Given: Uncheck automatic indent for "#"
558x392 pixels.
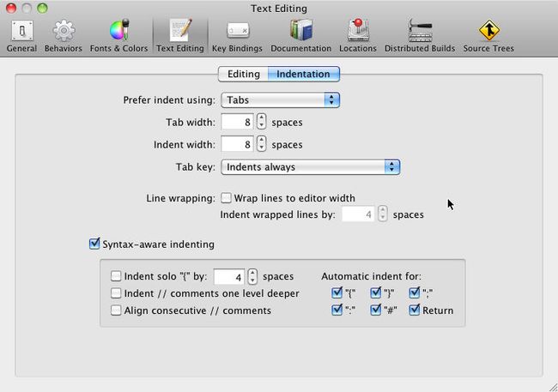Looking at the screenshot, I should (376, 310).
